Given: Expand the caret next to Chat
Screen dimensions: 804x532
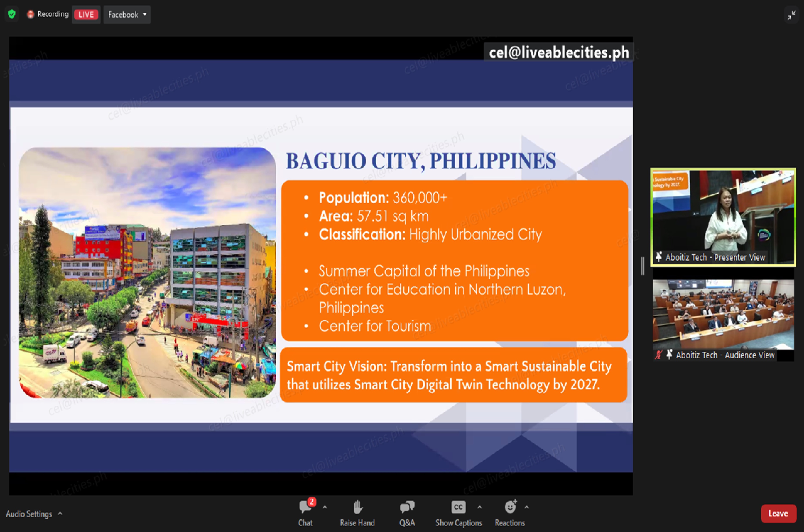Looking at the screenshot, I should pos(325,508).
